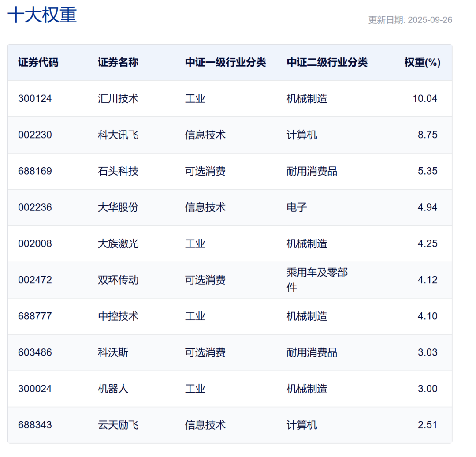Select security code 688343

tap(35, 424)
